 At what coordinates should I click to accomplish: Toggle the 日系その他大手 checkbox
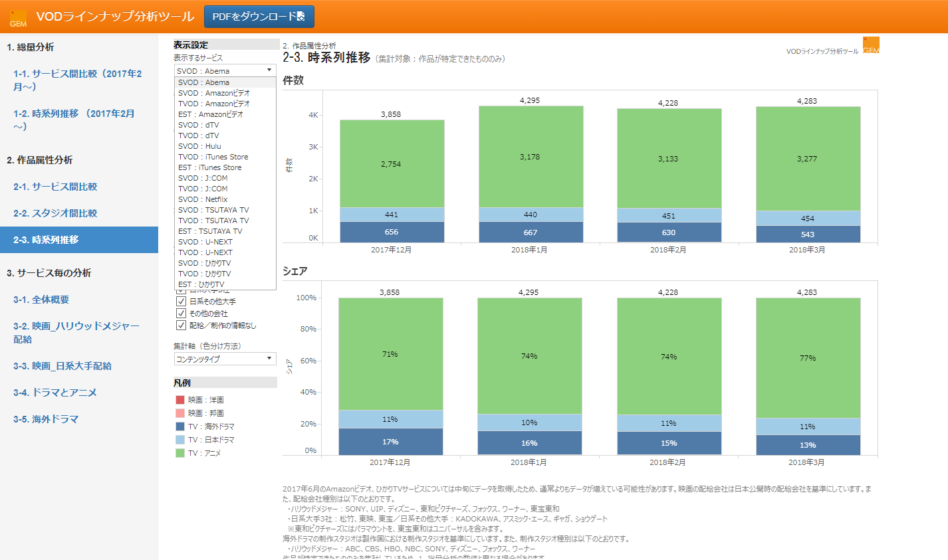coord(181,302)
